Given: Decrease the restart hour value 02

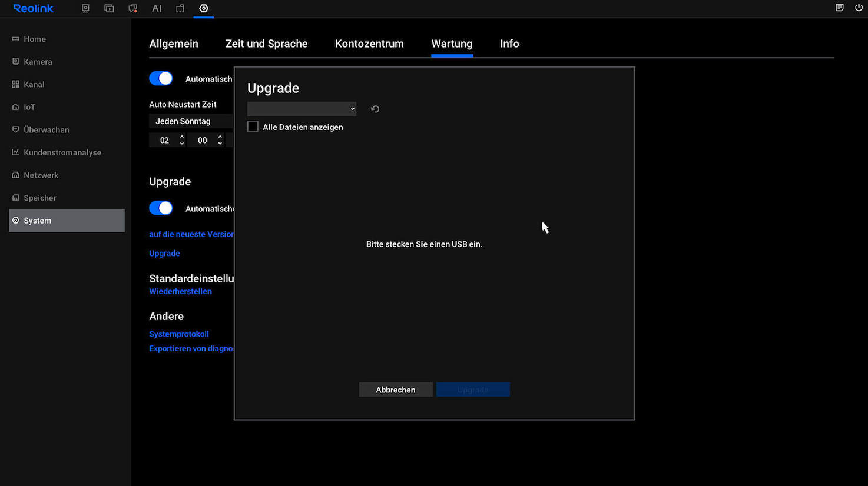Looking at the screenshot, I should [182, 144].
